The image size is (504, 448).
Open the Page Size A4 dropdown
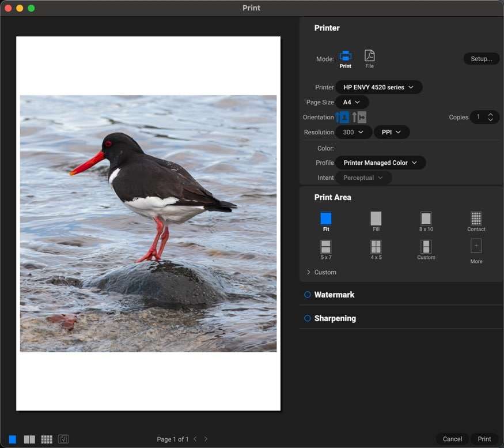point(351,103)
